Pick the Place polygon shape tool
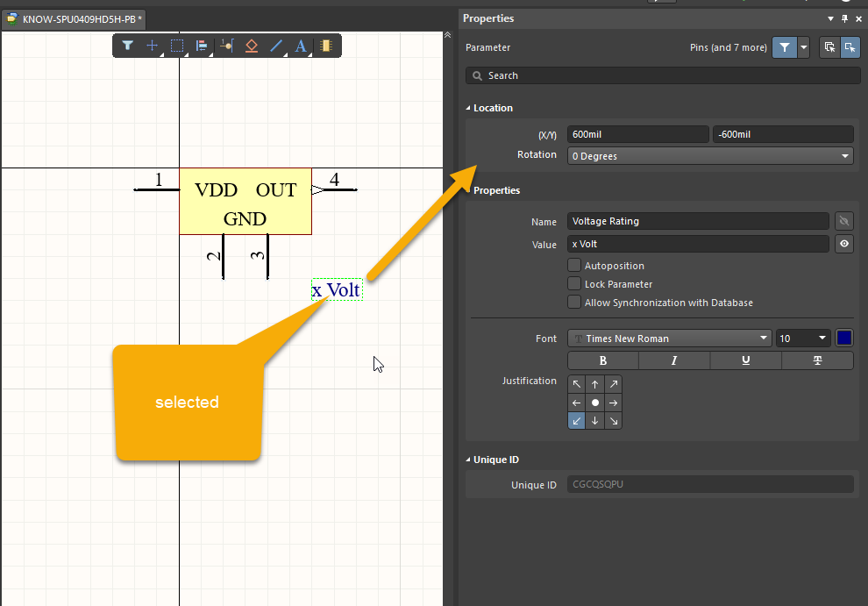 252,46
